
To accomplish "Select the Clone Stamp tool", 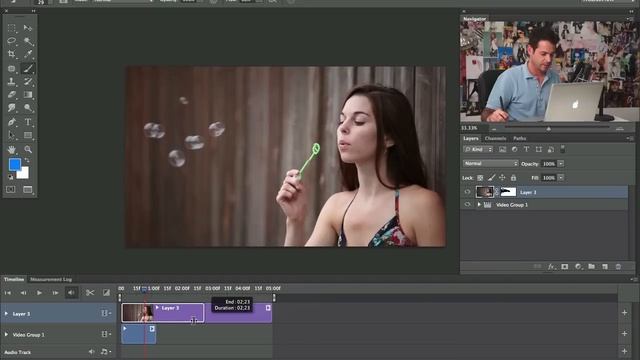I will tap(11, 82).
